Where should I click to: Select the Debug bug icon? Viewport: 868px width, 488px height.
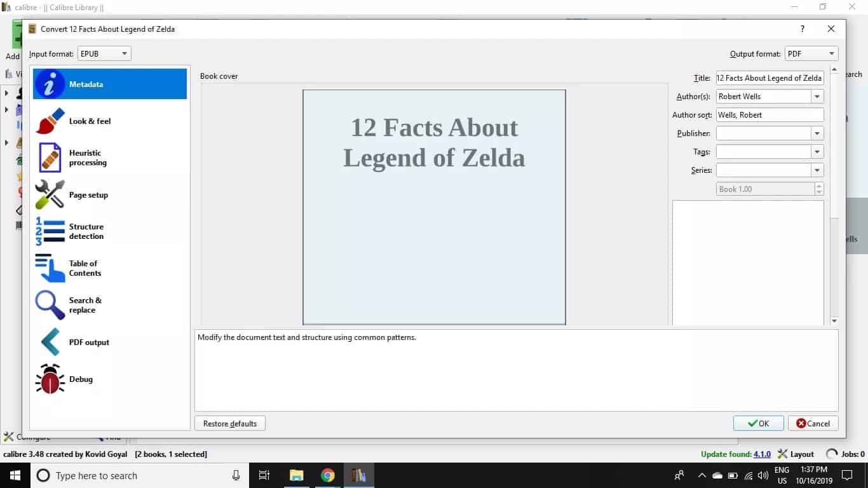pyautogui.click(x=50, y=379)
